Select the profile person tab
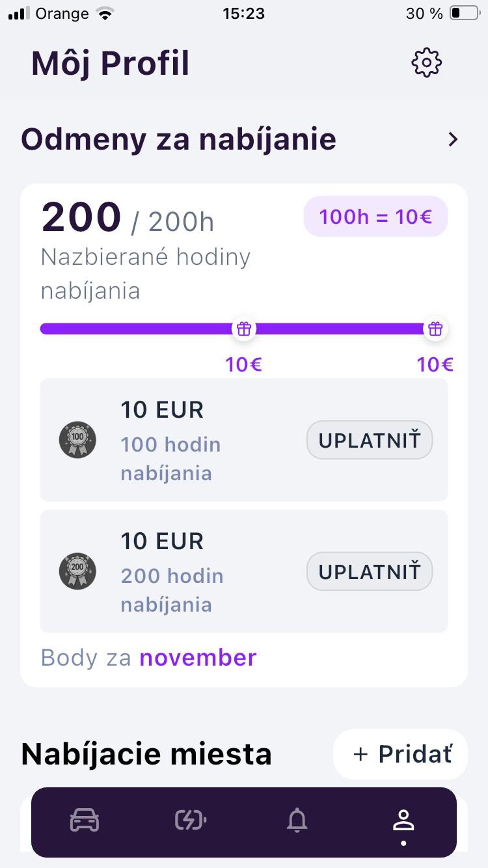Image resolution: width=488 pixels, height=868 pixels. point(403,821)
